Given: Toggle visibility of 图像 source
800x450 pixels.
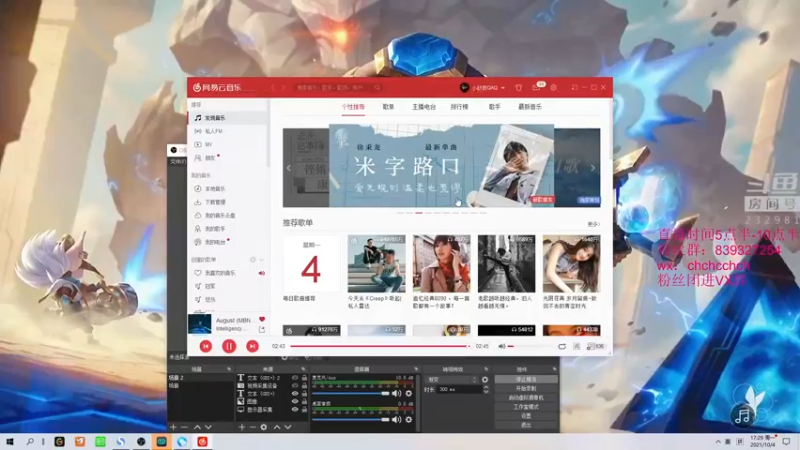Looking at the screenshot, I should [x=295, y=402].
